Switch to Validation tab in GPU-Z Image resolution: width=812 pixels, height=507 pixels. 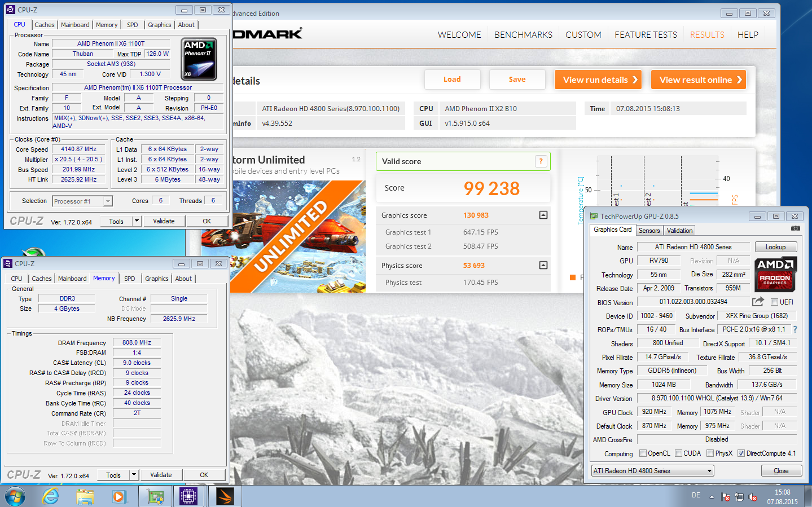point(679,231)
